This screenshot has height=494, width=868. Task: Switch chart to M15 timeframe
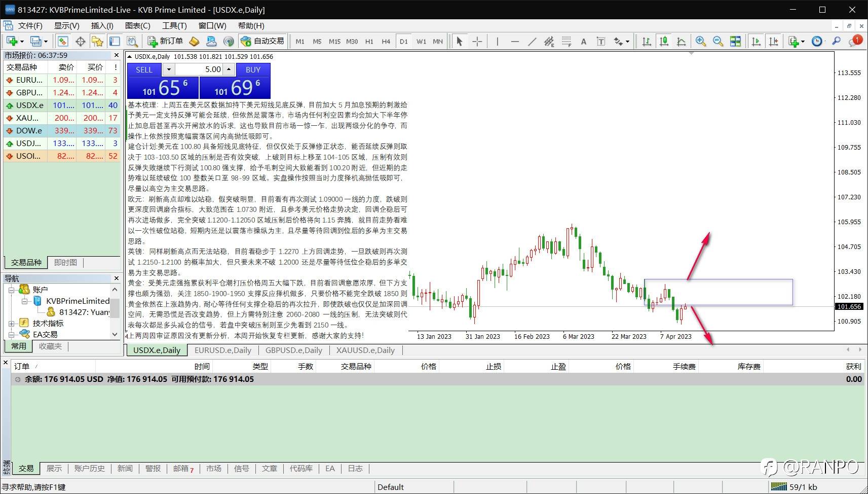tap(334, 41)
